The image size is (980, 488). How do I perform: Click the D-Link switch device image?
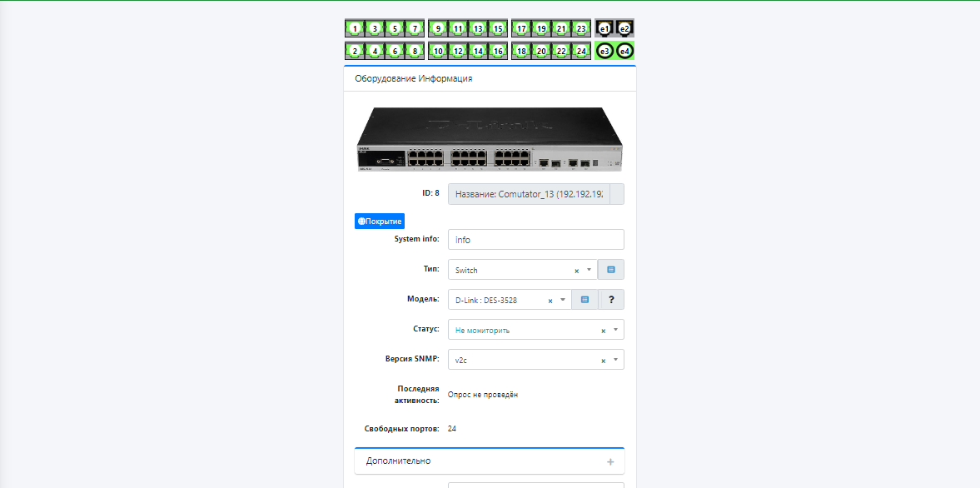tap(490, 140)
